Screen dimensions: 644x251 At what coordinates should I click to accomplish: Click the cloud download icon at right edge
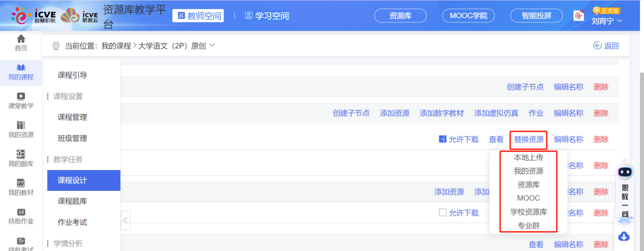click(x=624, y=236)
